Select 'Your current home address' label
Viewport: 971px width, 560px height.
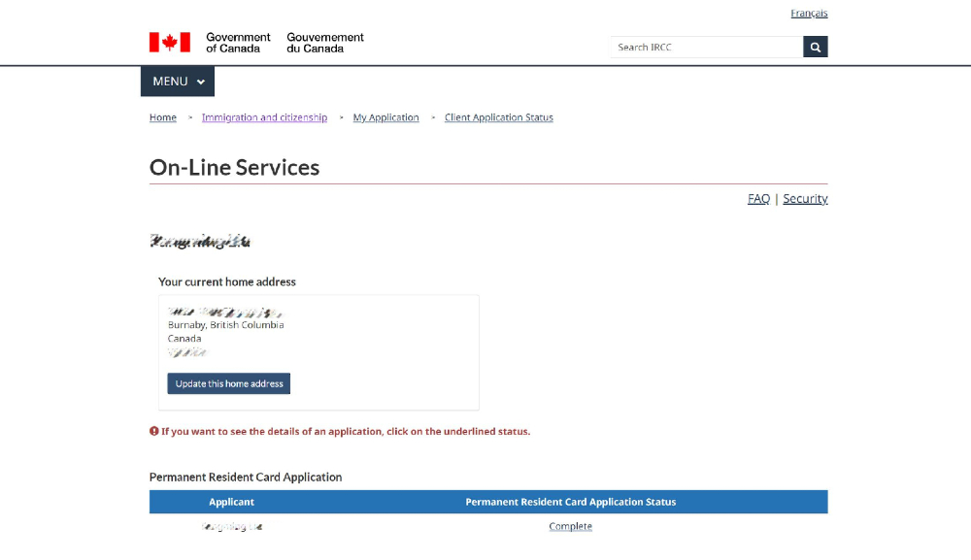(227, 282)
